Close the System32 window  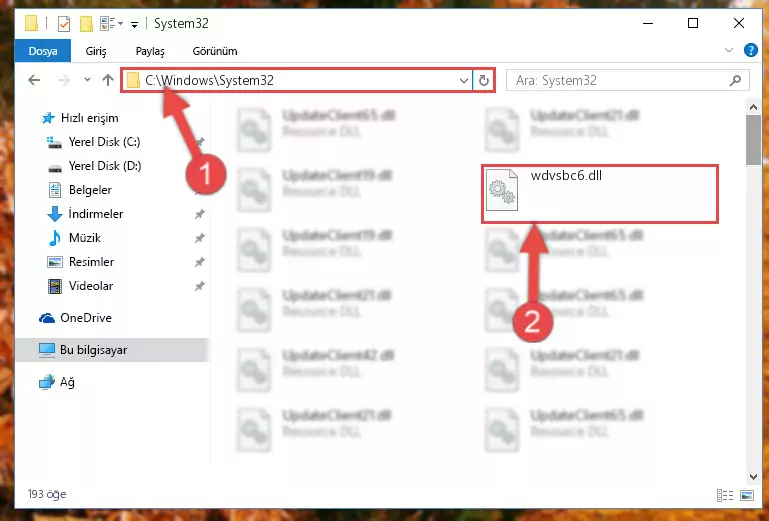(x=739, y=23)
